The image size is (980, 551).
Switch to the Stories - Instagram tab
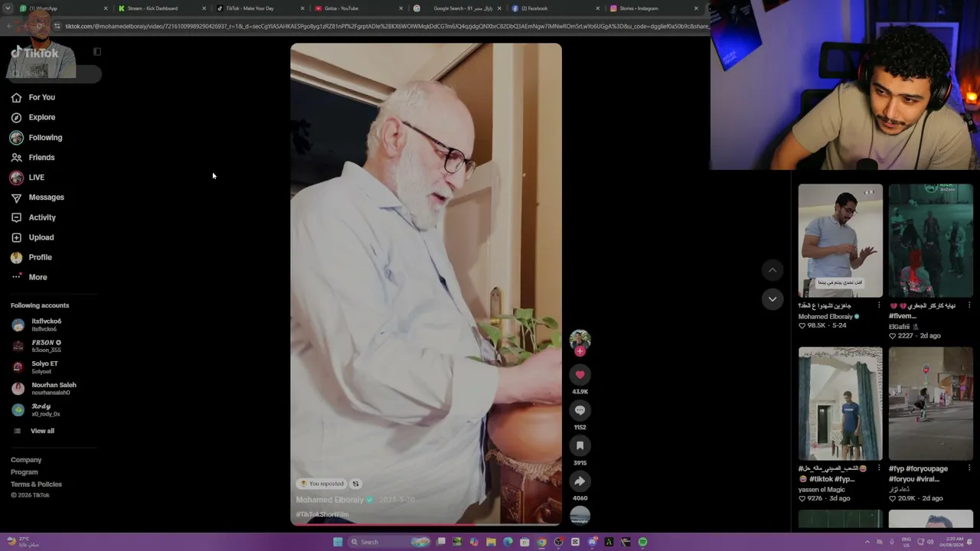[x=653, y=8]
